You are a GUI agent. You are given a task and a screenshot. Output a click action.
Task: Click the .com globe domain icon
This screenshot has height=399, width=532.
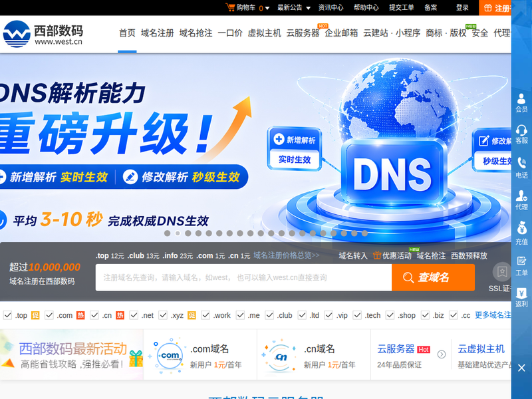170,356
